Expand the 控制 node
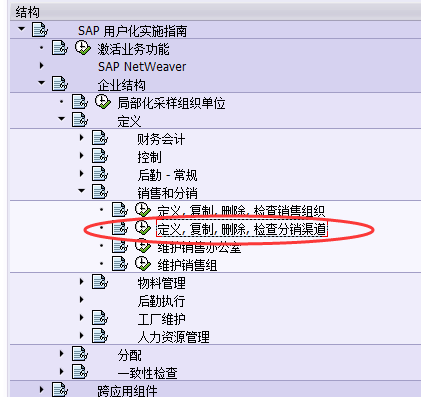Screen dimensions: 421x397 click(x=81, y=155)
